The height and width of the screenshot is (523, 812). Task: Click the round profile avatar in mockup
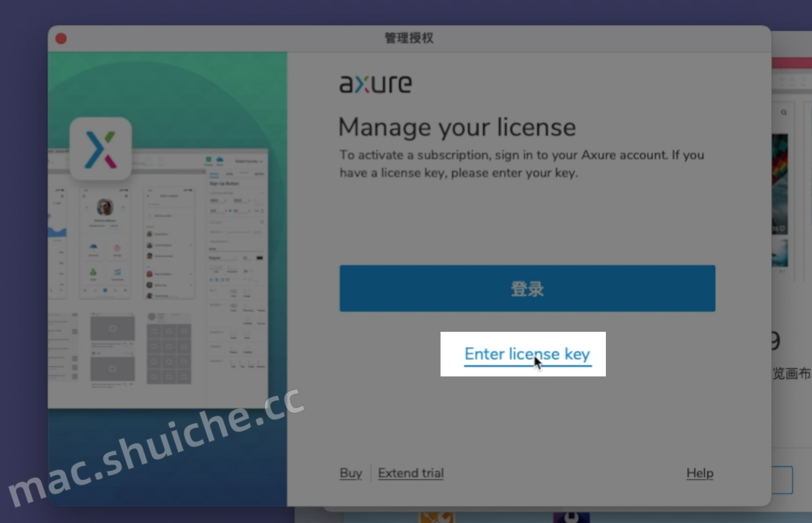(105, 207)
